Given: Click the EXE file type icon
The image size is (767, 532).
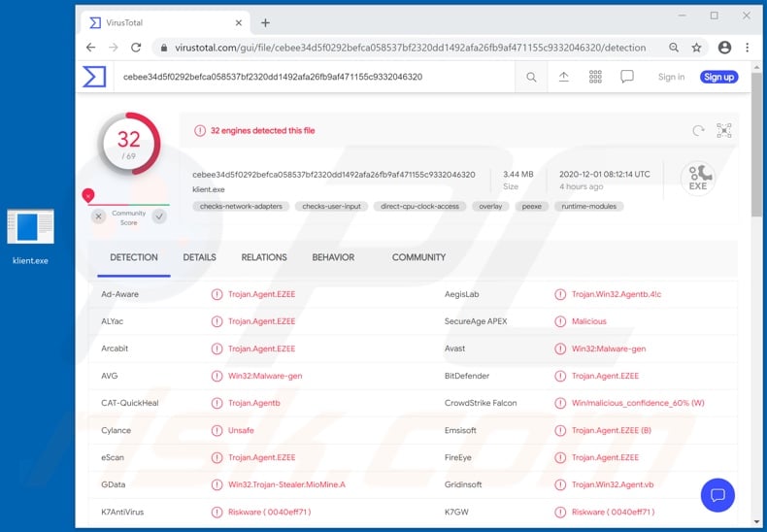Looking at the screenshot, I should click(x=698, y=179).
